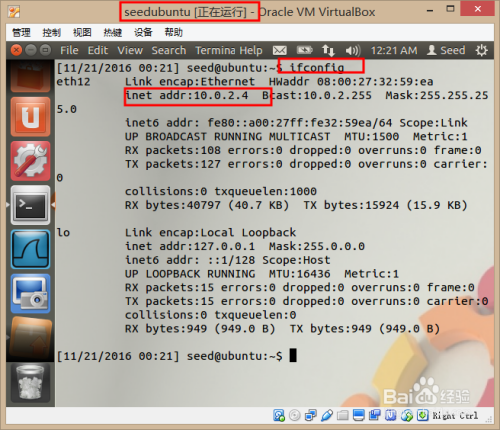Open the mail envelope indicator

(x=279, y=51)
